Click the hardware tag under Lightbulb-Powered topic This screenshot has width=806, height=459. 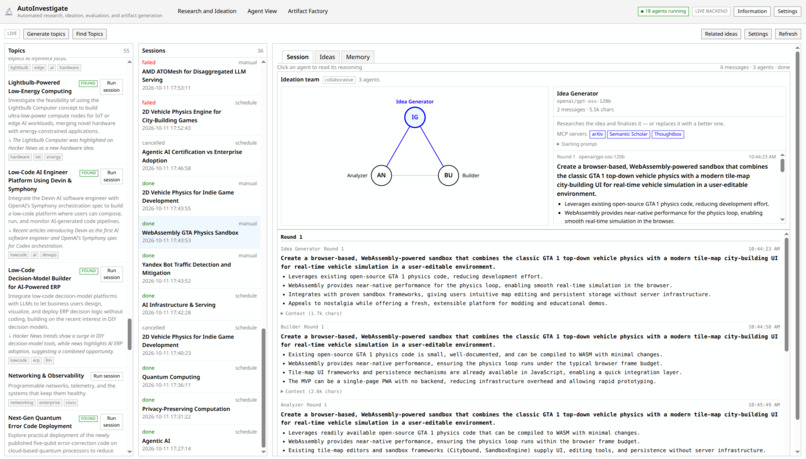click(x=20, y=157)
